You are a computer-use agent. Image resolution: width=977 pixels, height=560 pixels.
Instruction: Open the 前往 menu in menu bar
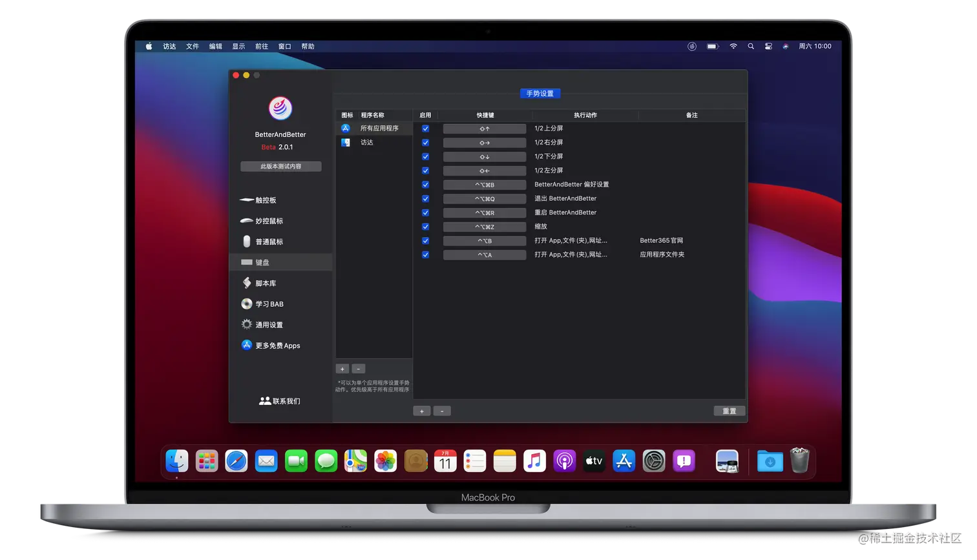point(262,47)
